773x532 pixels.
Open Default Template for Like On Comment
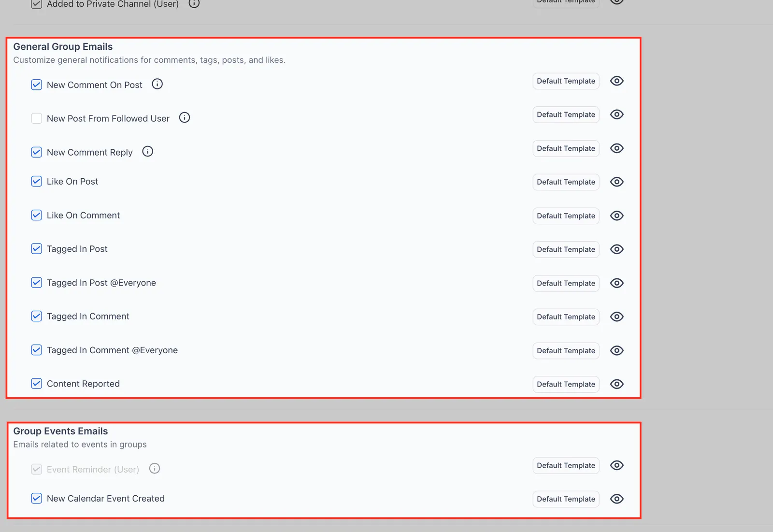[566, 216]
